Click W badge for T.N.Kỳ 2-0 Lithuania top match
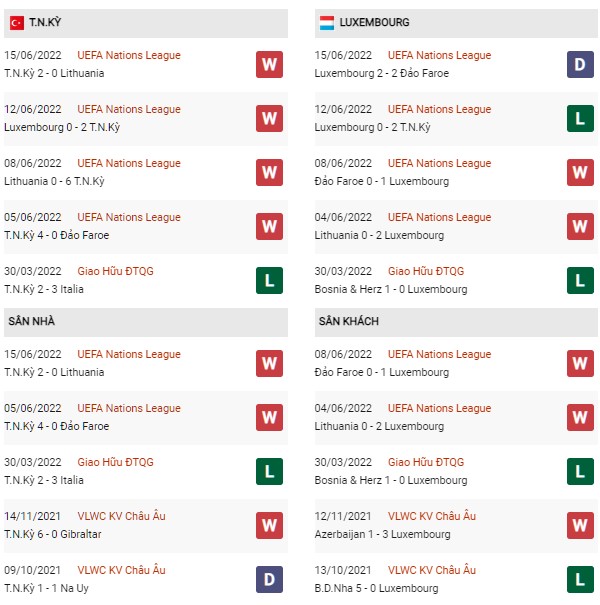600x605 pixels. (269, 64)
